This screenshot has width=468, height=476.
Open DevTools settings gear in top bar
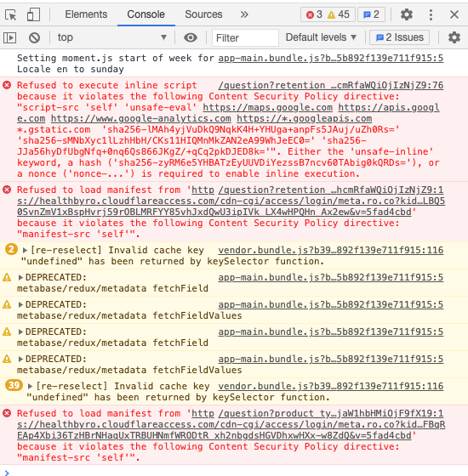pos(407,14)
